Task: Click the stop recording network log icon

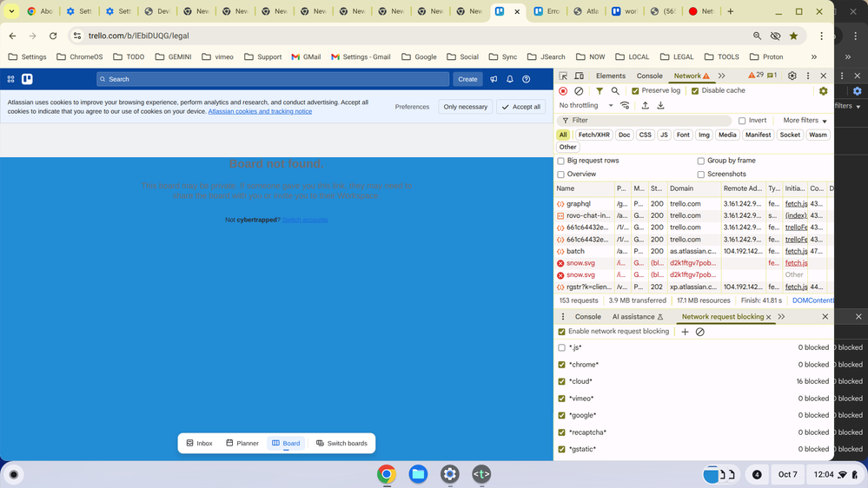Action: pos(563,90)
